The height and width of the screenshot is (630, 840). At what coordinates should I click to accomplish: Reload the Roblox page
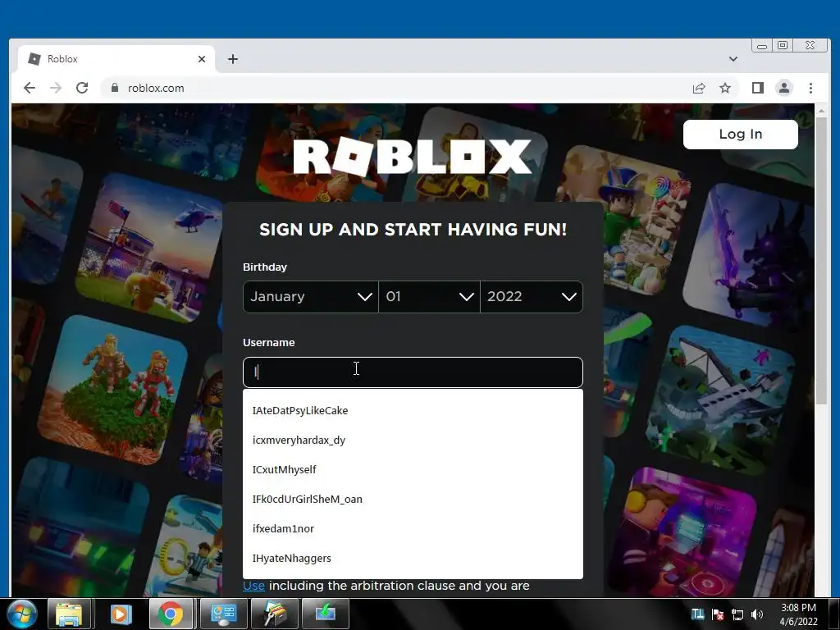pos(82,88)
